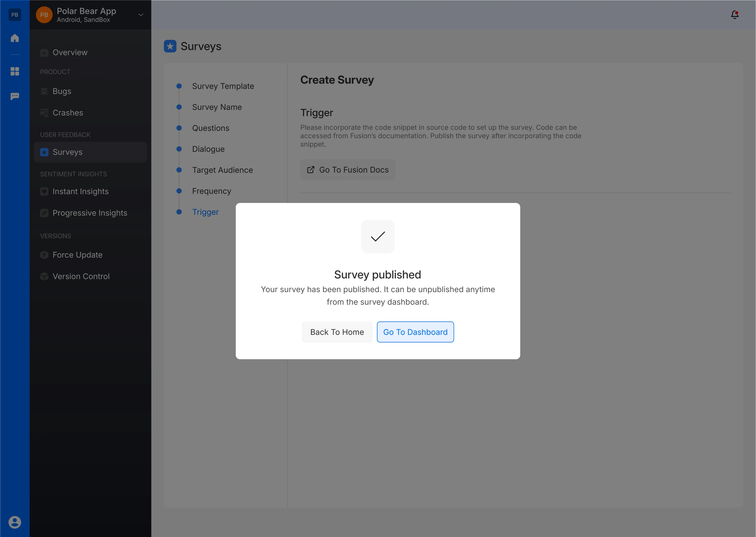Click the Surveys star icon in header
This screenshot has height=537, width=756.
point(170,46)
